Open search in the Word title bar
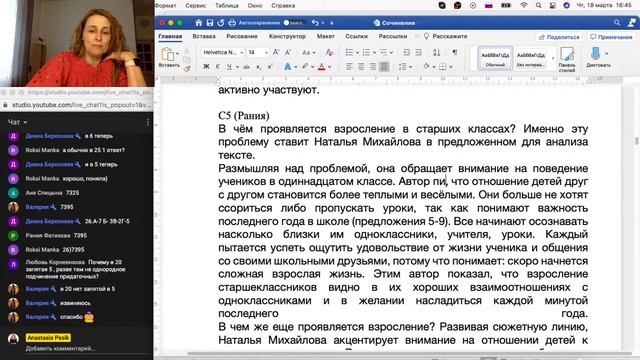 [617, 23]
